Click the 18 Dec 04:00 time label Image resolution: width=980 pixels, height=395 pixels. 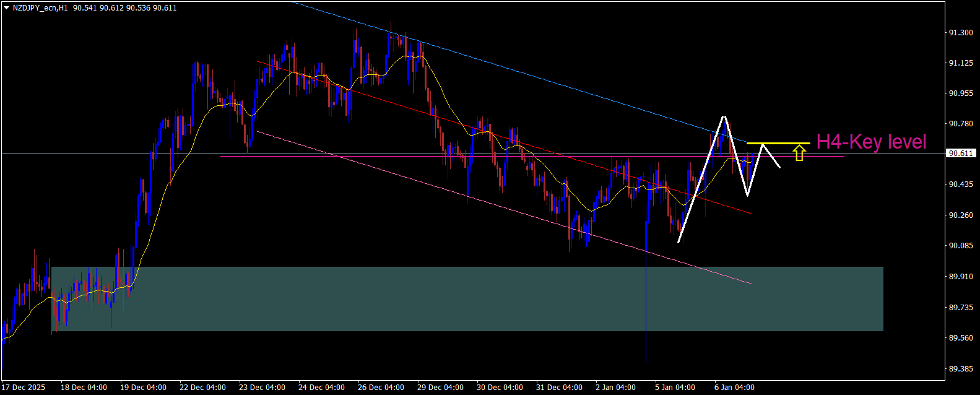[x=84, y=388]
